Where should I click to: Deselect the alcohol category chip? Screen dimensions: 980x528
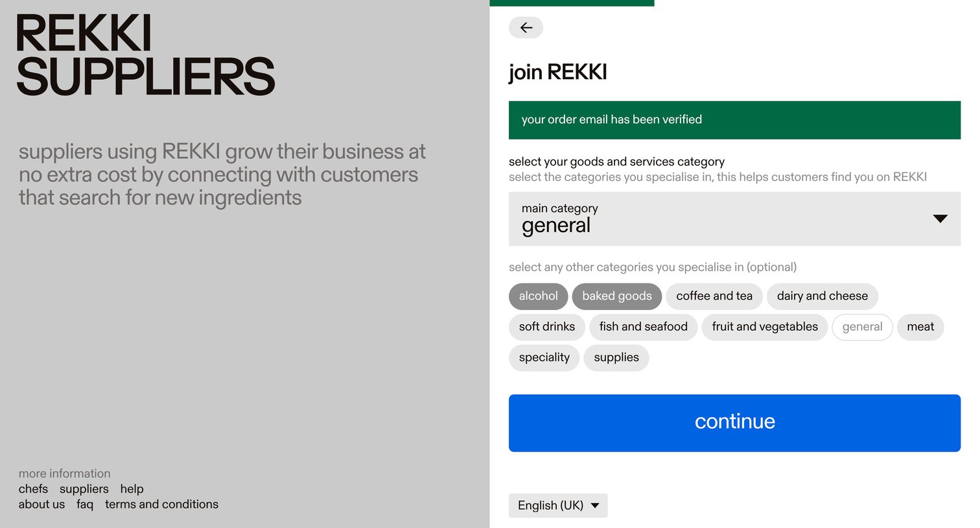(538, 296)
